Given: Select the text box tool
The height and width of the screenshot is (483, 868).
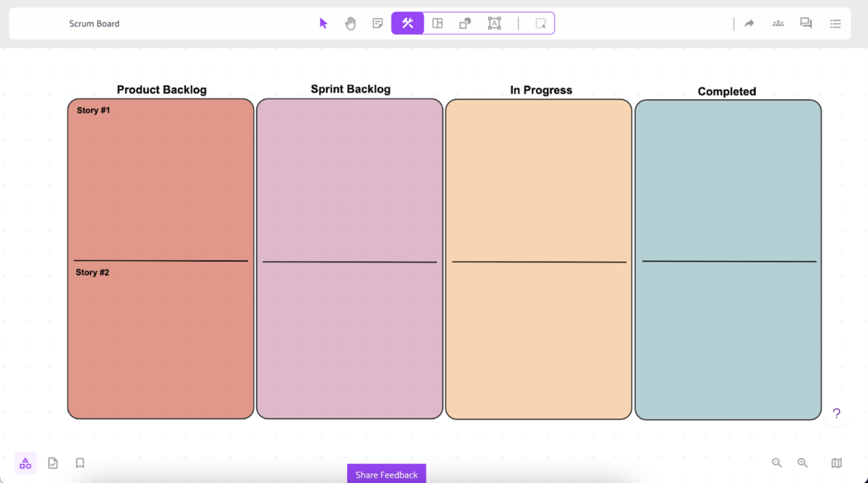Looking at the screenshot, I should click(495, 22).
